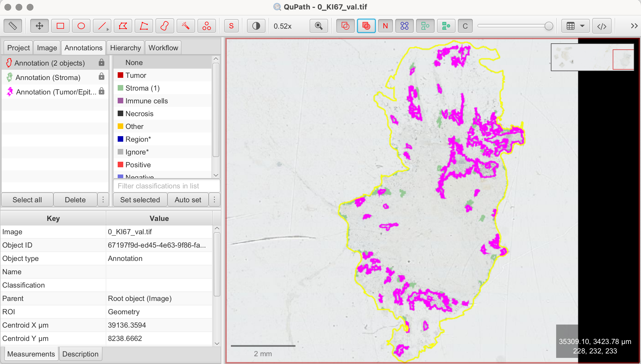
Task: Expand hidden toolbar items chevron
Action: pos(634,26)
